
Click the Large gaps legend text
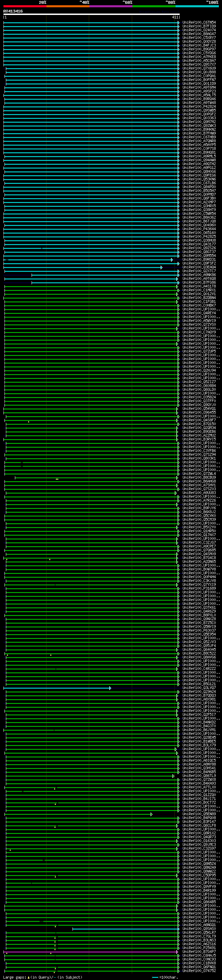(15, 977)
